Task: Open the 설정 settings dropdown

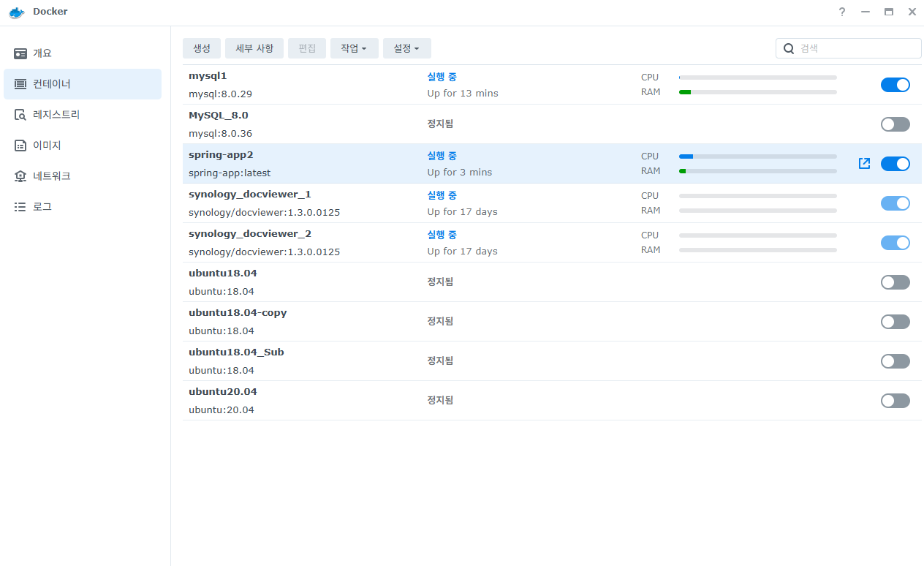Action: tap(407, 48)
